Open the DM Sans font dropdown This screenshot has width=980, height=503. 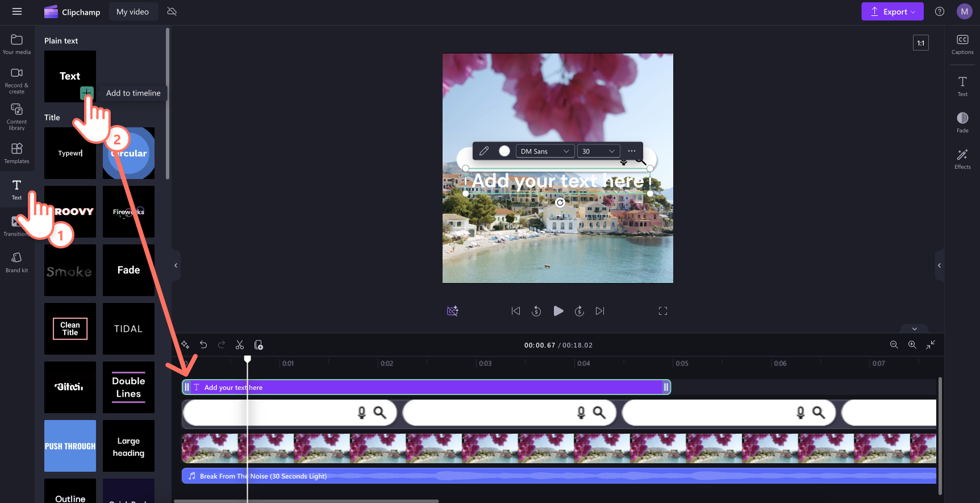coord(545,151)
